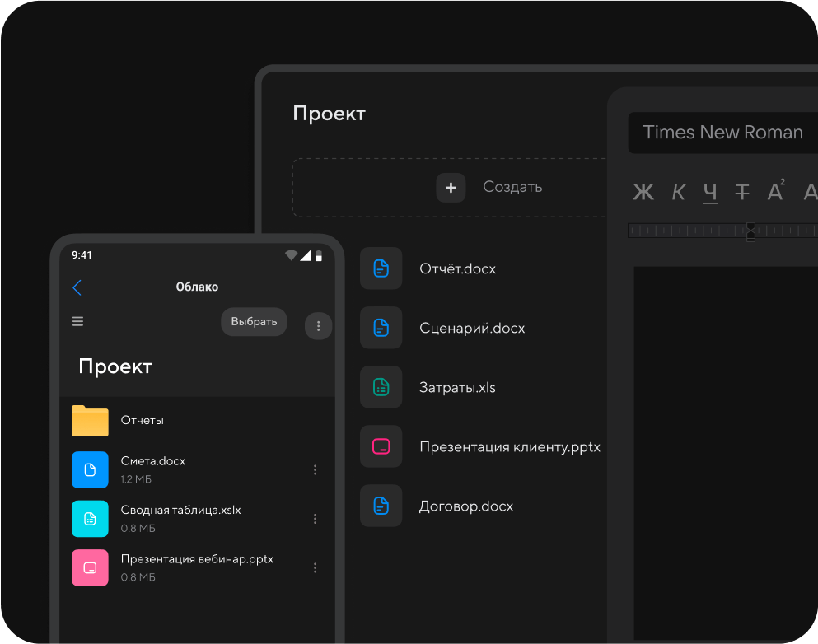
Task: Select the Презентация вебинар.pptx pink icon
Action: (x=90, y=567)
